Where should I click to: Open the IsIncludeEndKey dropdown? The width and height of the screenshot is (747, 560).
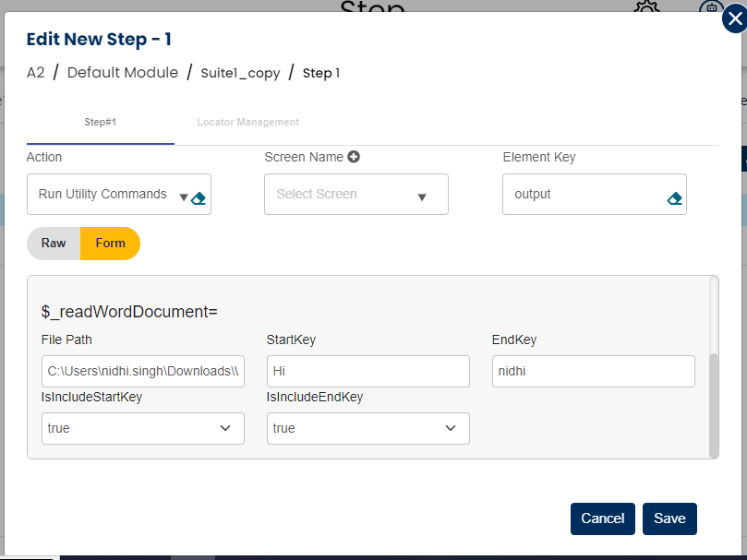tap(367, 428)
